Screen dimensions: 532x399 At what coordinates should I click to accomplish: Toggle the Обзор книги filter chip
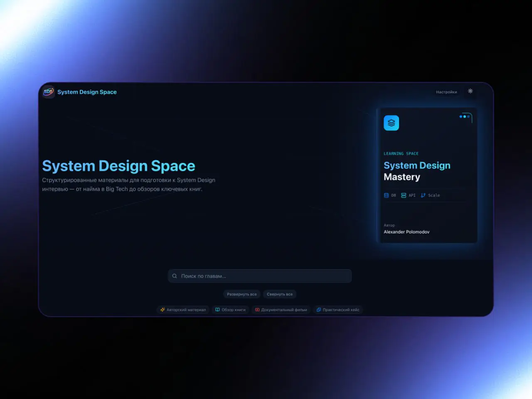click(230, 310)
